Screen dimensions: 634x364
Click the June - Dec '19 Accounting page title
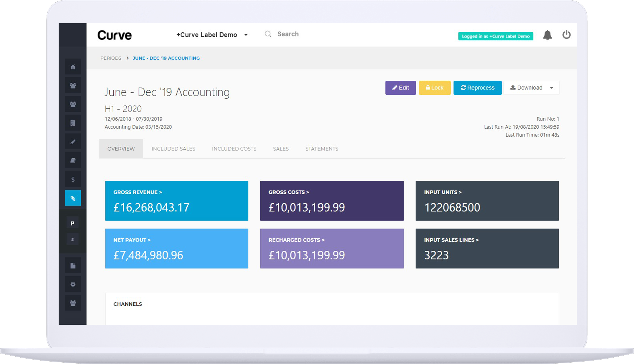pos(167,92)
